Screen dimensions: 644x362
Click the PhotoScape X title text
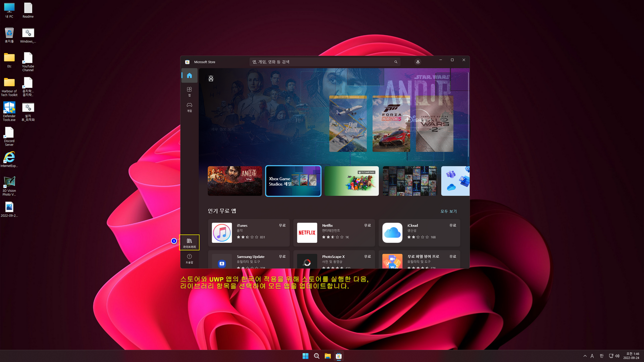pos(333,257)
